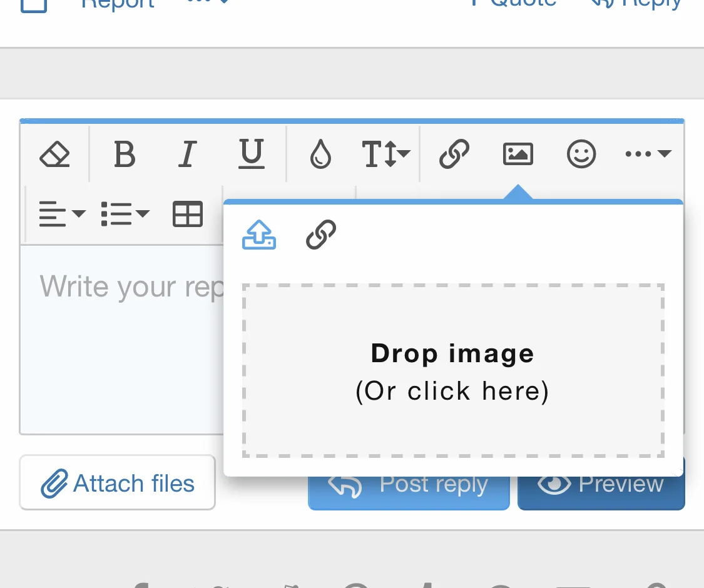Tick the post selection checkbox beside Report

click(34, 4)
